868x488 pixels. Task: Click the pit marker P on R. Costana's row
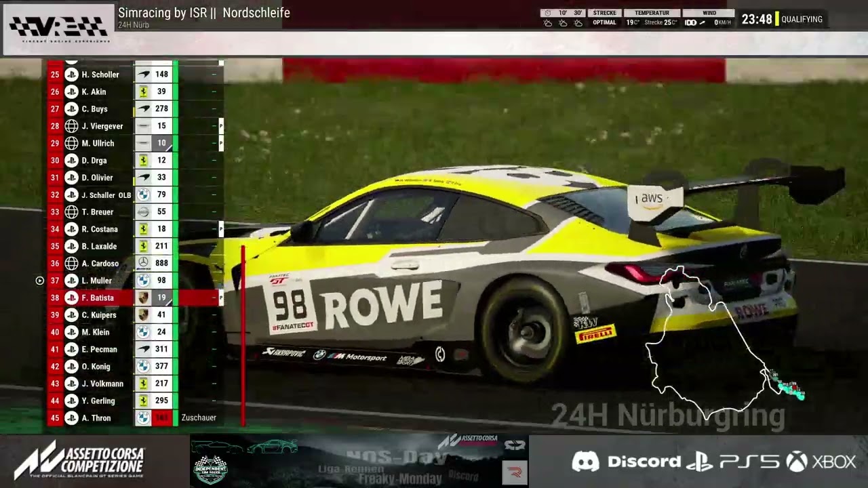(221, 229)
